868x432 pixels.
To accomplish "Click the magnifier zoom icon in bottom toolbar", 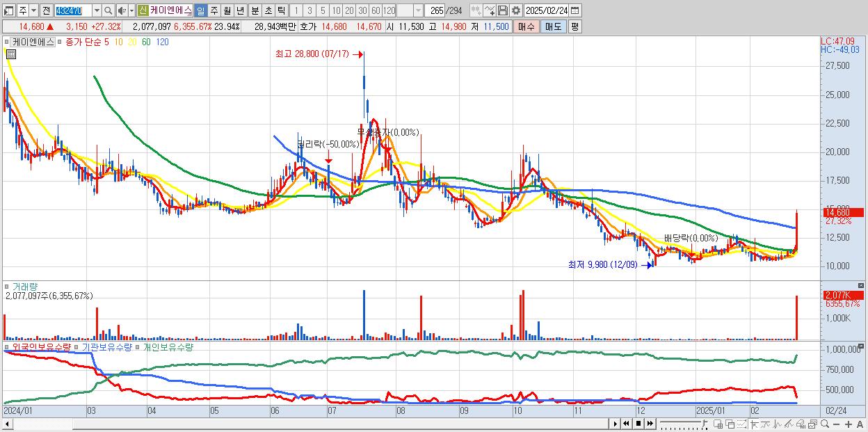I will 825,424.
